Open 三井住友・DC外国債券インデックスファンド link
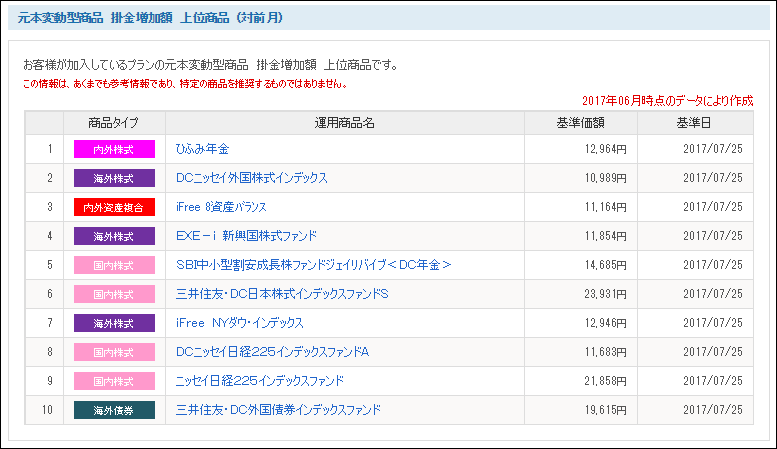777x449 pixels. (278, 410)
